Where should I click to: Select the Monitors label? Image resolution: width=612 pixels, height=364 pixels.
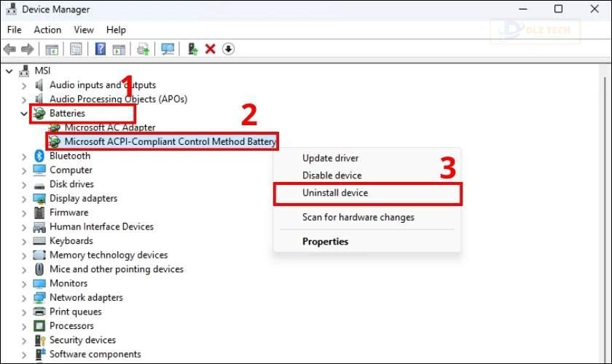click(x=68, y=283)
